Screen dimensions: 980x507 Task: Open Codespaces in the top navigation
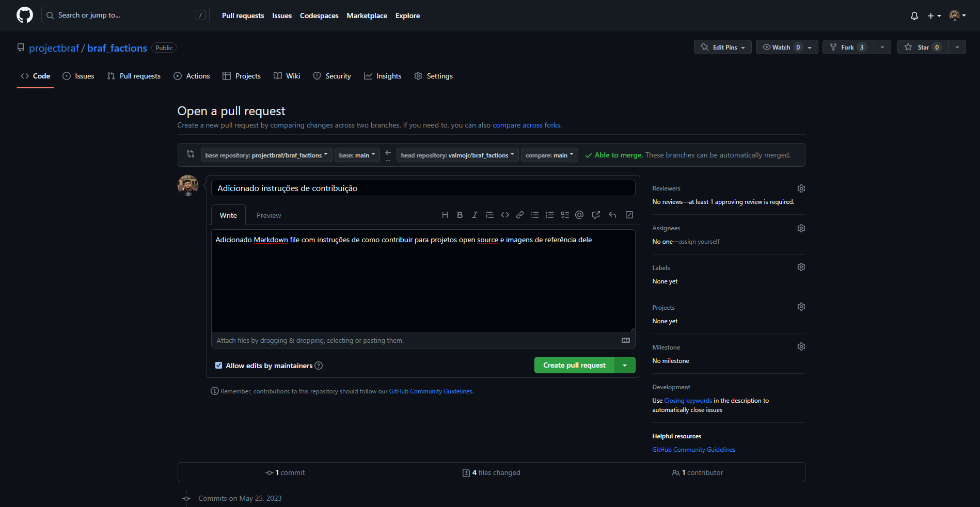pyautogui.click(x=319, y=15)
